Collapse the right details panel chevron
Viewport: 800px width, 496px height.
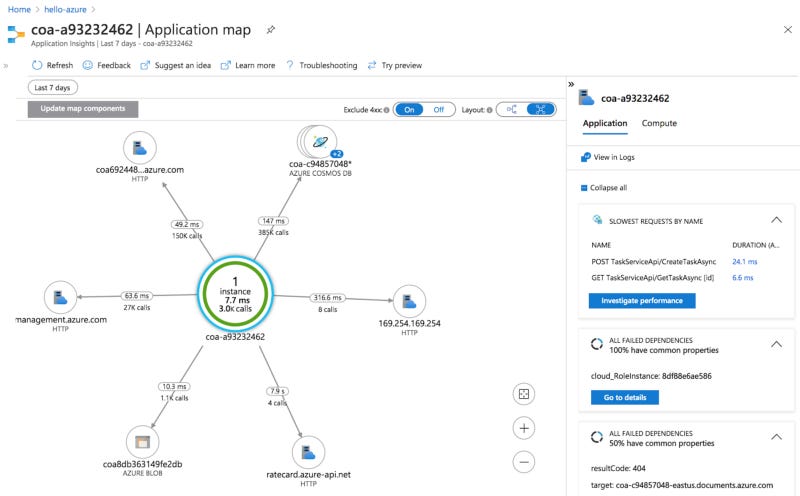[571, 84]
